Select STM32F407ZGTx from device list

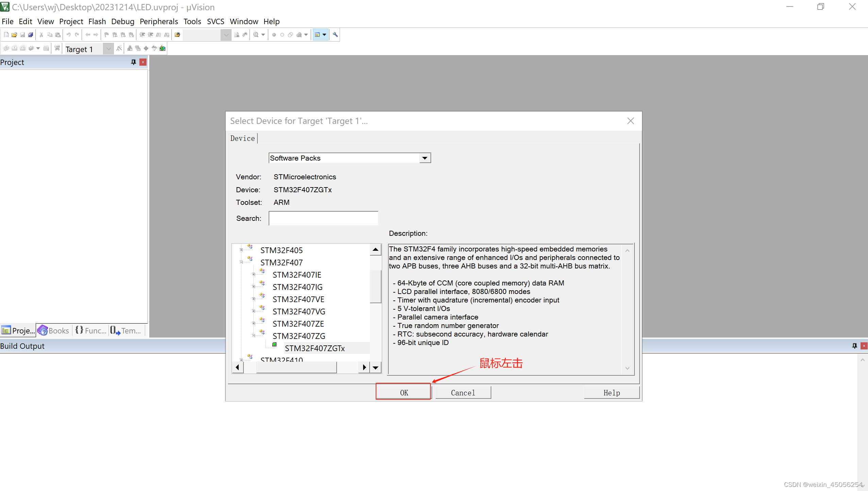click(314, 348)
